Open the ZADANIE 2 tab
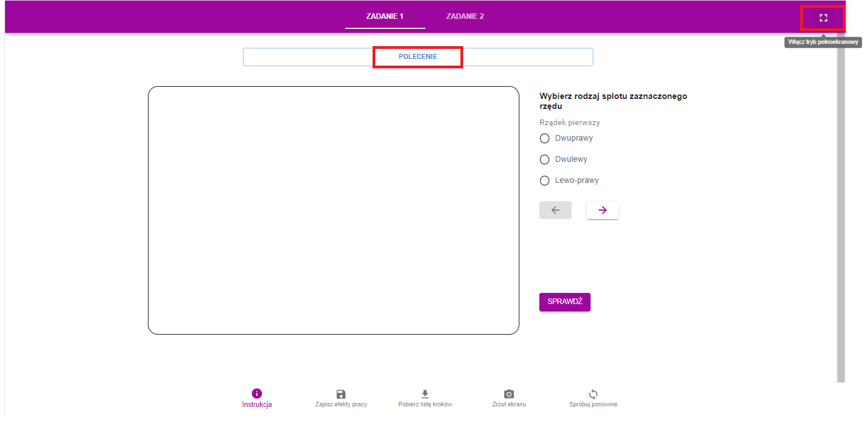Viewport: 868px width, 423px height. pos(465,16)
